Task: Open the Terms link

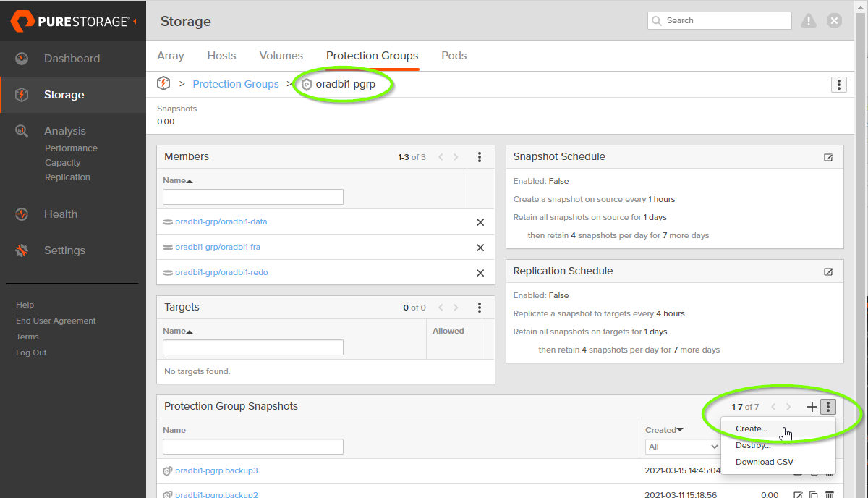Action: click(x=27, y=337)
